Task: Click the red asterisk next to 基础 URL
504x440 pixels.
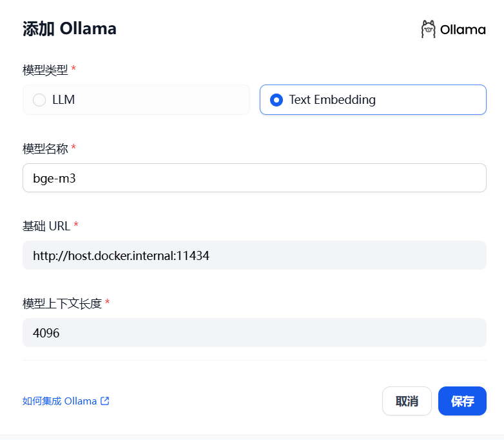Action: coord(76,224)
